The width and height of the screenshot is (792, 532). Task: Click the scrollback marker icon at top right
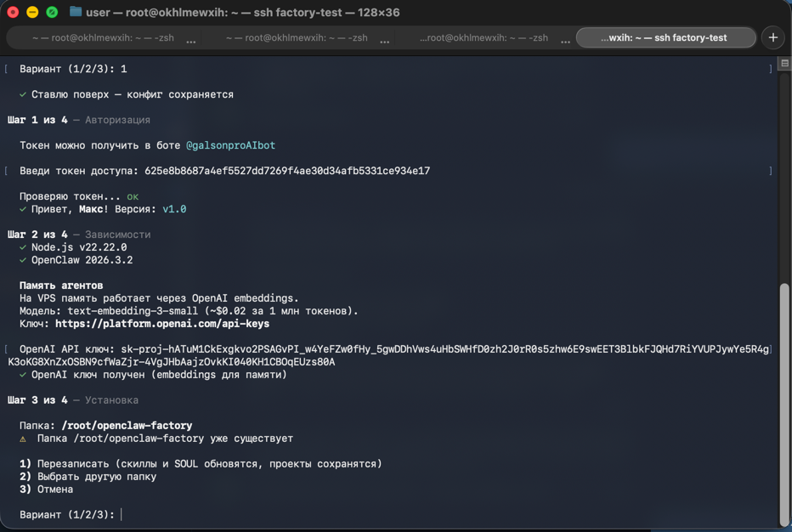tap(784, 64)
